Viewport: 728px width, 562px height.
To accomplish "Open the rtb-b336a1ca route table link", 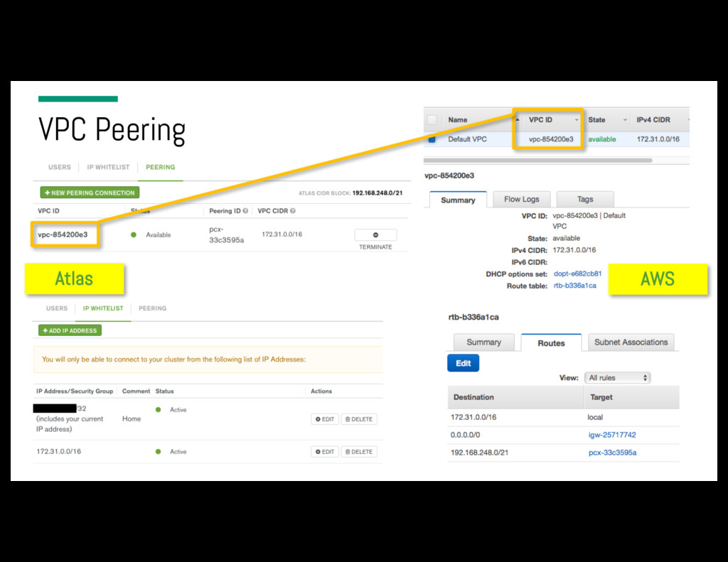I will click(574, 286).
